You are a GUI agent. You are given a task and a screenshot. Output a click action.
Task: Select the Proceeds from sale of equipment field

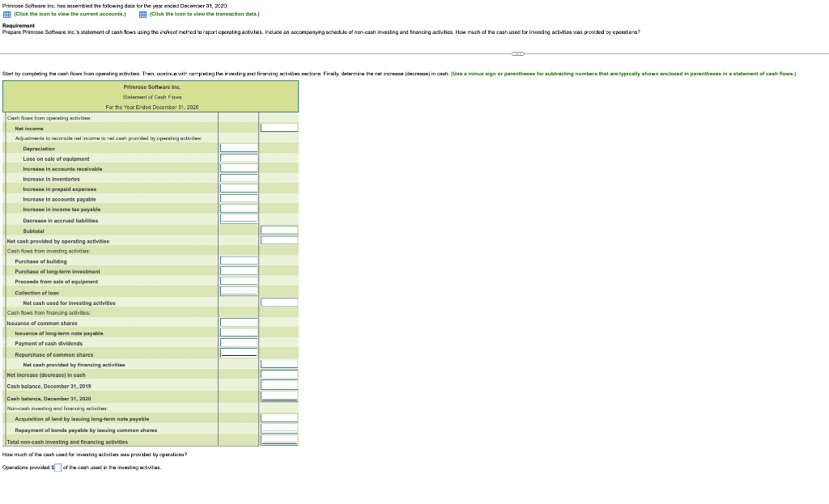239,281
